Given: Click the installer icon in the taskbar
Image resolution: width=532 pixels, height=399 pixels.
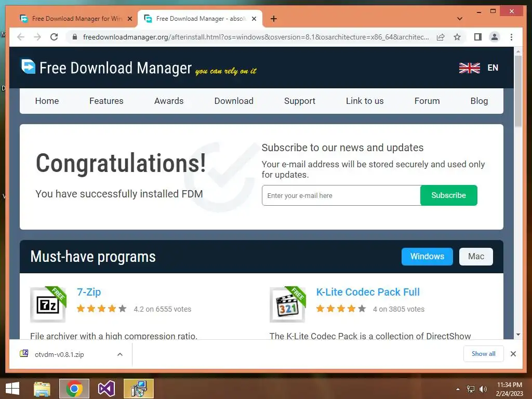Looking at the screenshot, I should point(138,389).
